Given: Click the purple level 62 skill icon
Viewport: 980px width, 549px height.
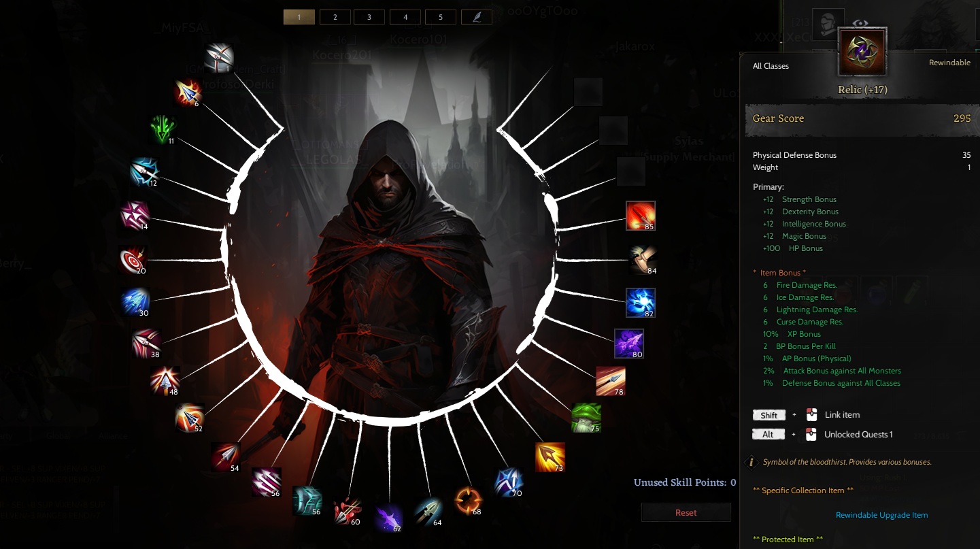Looking at the screenshot, I should (389, 517).
